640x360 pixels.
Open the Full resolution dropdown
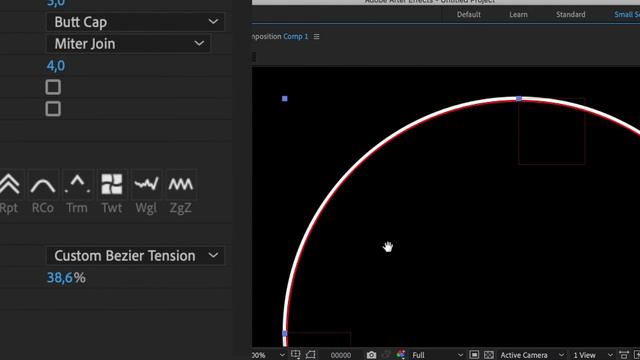[x=437, y=355]
